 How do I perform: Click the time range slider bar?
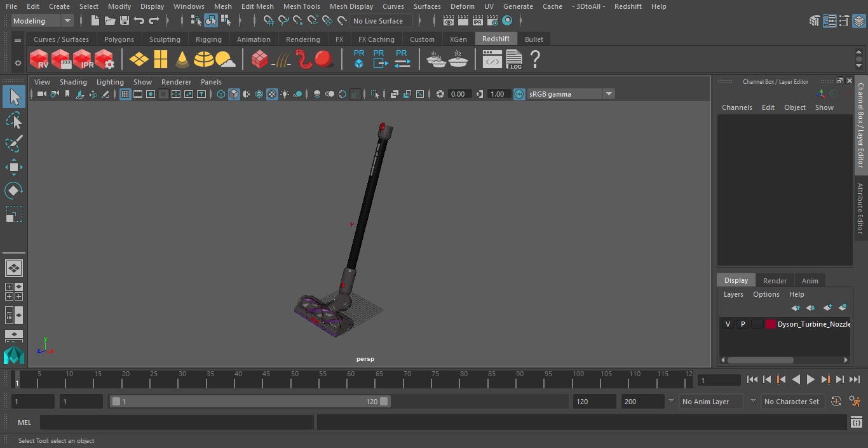(x=250, y=402)
